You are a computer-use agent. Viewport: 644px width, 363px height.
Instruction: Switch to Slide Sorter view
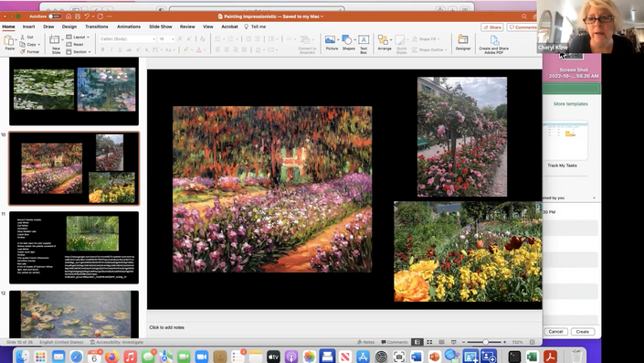click(x=429, y=342)
